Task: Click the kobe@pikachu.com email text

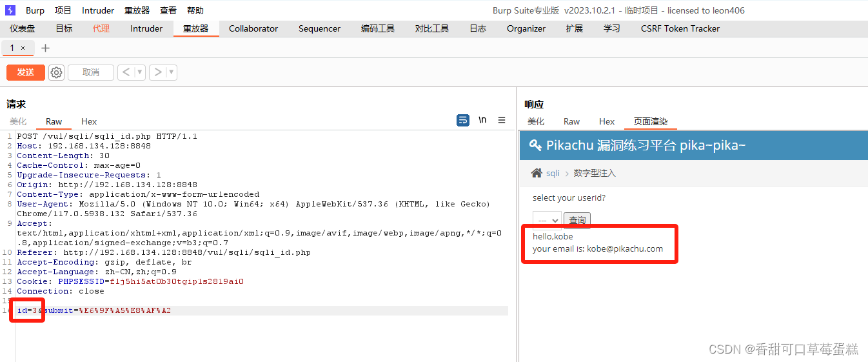Action: click(x=625, y=248)
